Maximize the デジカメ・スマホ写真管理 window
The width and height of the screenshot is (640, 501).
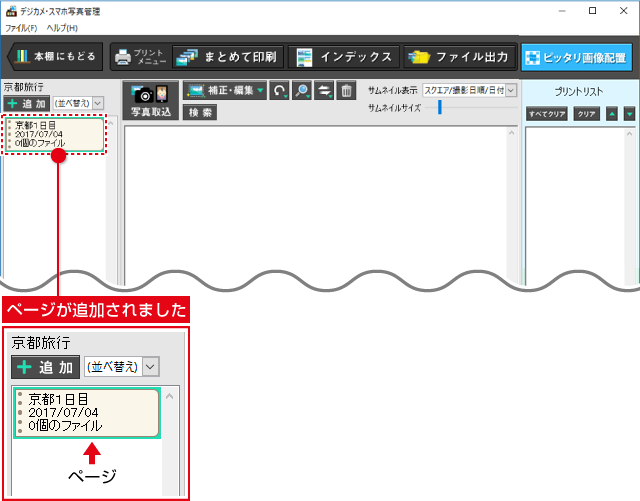[x=592, y=11]
